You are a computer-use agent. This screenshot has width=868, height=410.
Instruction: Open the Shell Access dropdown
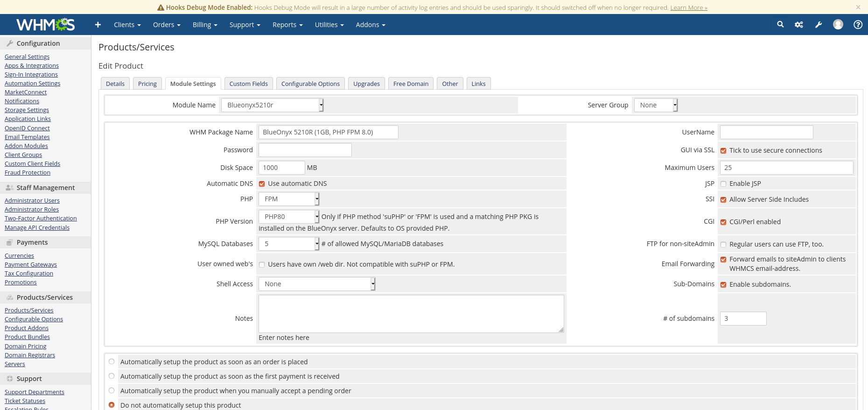click(317, 284)
